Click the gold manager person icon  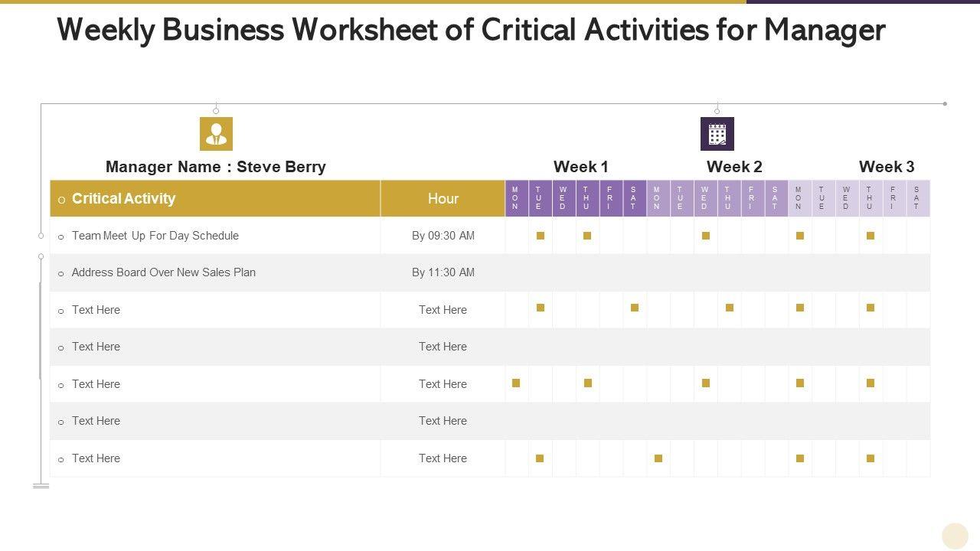click(x=216, y=134)
